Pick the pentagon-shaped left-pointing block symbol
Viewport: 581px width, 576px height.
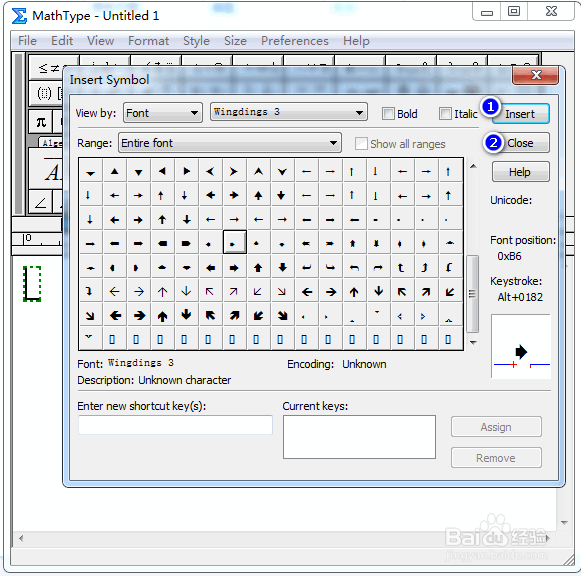coord(162,243)
